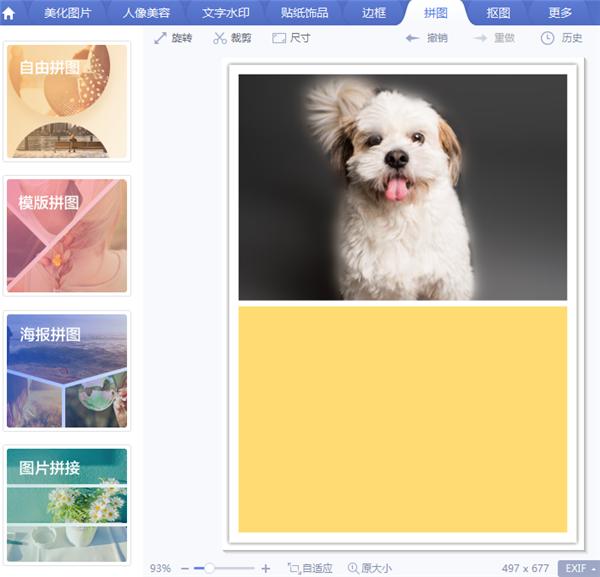Click the 497 x 677 dimensions
The image size is (600, 577).
525,568
